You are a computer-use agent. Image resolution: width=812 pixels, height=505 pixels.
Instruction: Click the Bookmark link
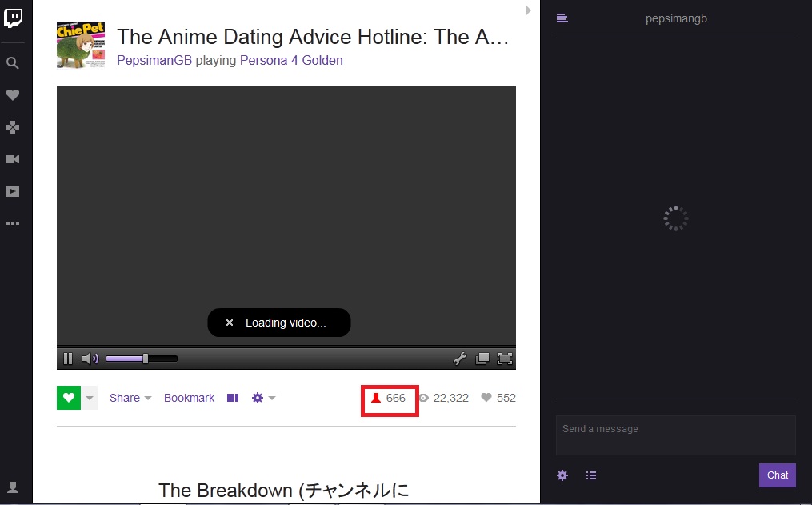click(189, 398)
